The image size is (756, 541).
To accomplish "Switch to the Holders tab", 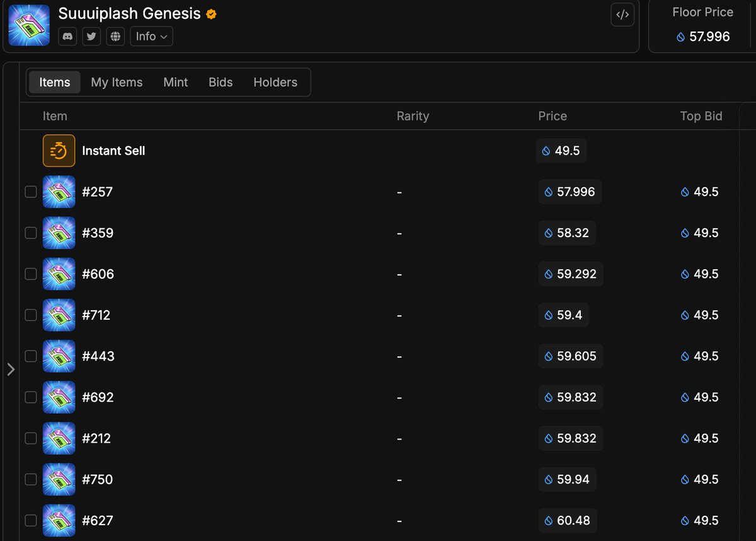I will pos(275,83).
